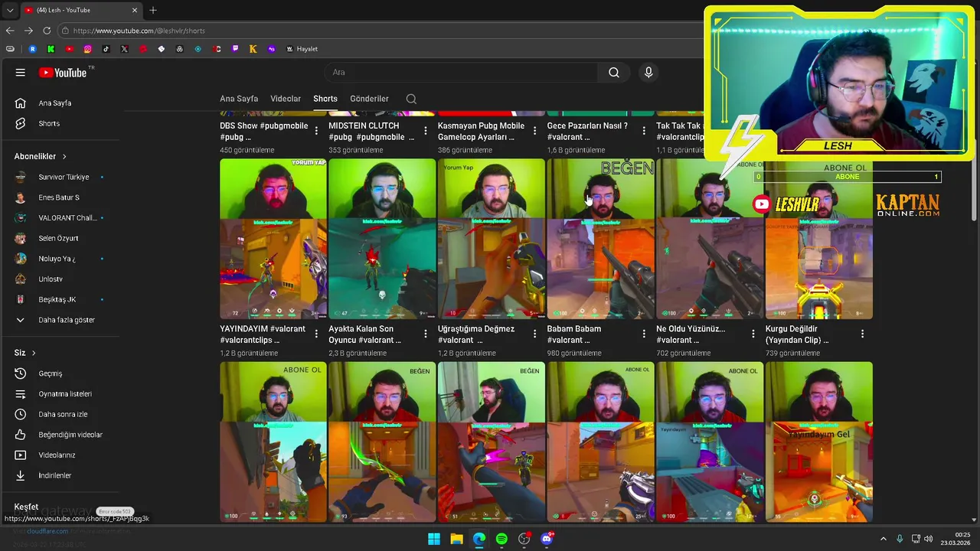Click the taskbar volume icon

click(928, 539)
